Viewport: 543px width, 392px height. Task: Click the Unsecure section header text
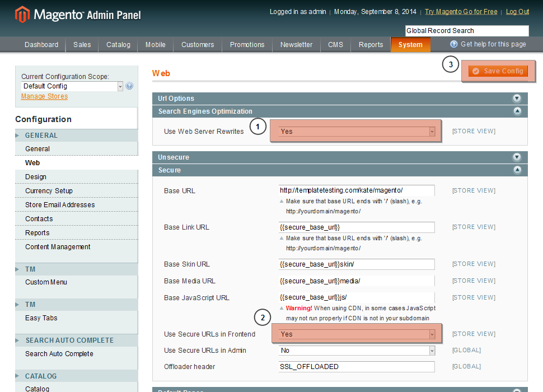click(174, 157)
